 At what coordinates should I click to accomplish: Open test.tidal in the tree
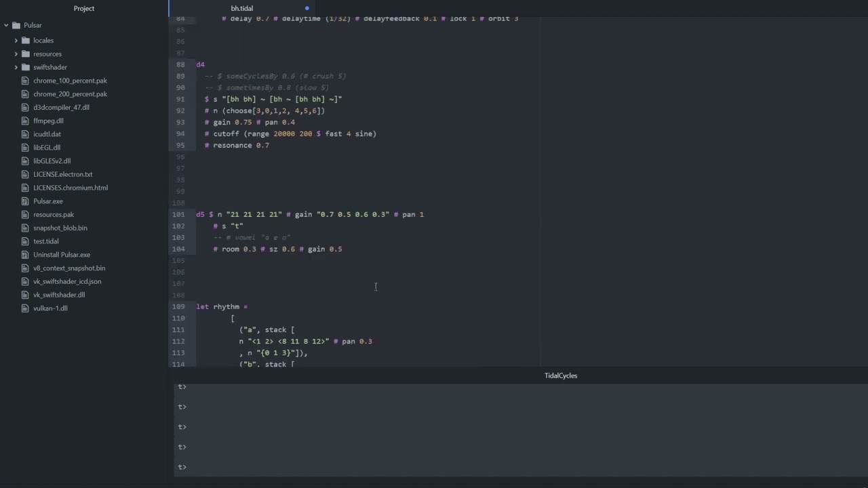click(46, 241)
